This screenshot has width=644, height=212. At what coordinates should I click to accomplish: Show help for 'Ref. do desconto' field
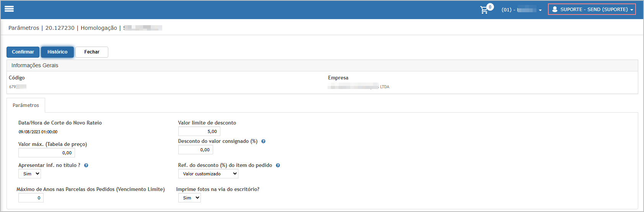click(278, 165)
